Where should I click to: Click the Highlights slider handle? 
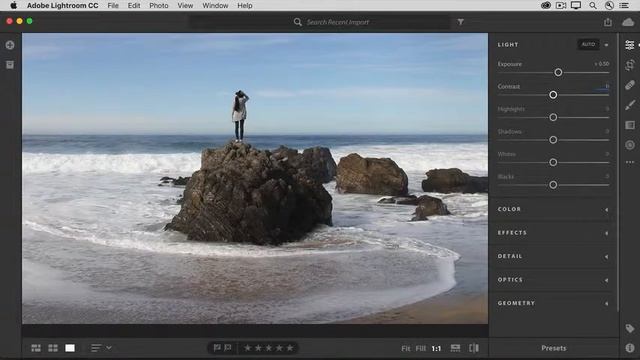(553, 118)
